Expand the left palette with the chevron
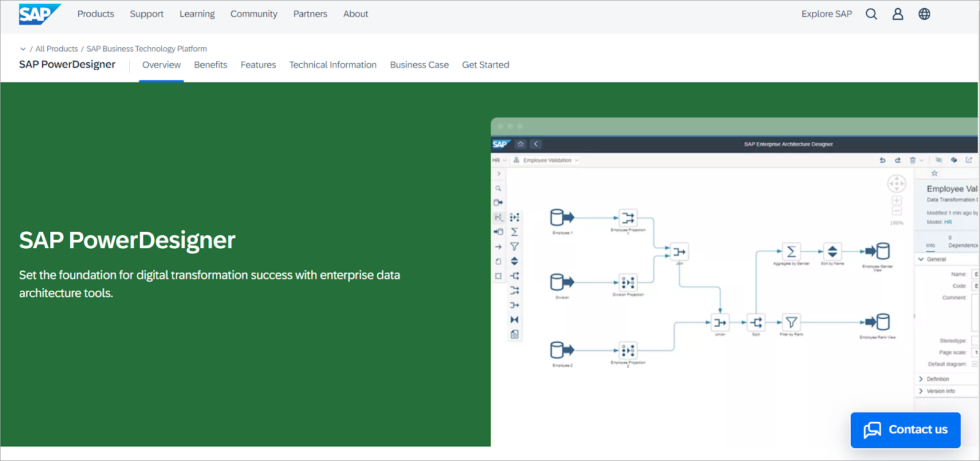This screenshot has width=980, height=461. pyautogui.click(x=499, y=173)
